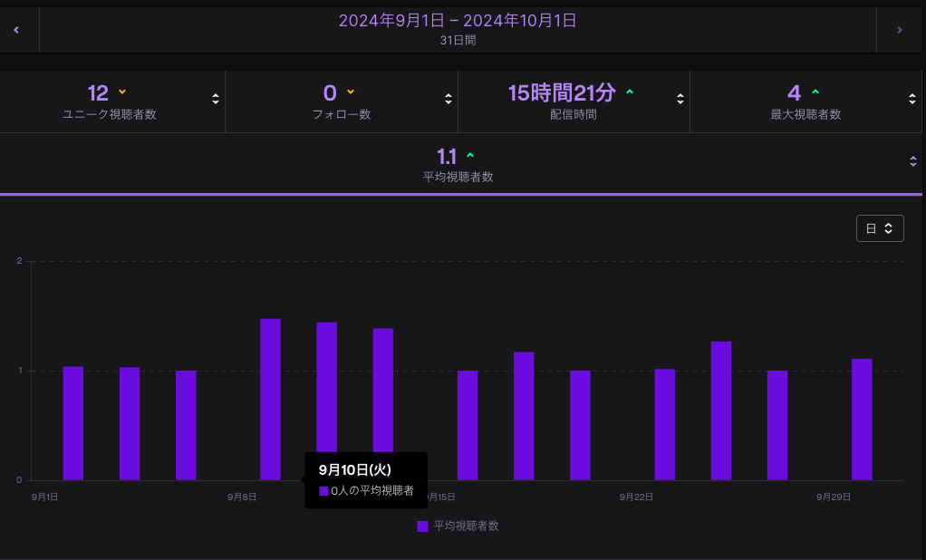
Task: Open metric switcher arrows beside ユニーク視聴者数
Action: 216,99
